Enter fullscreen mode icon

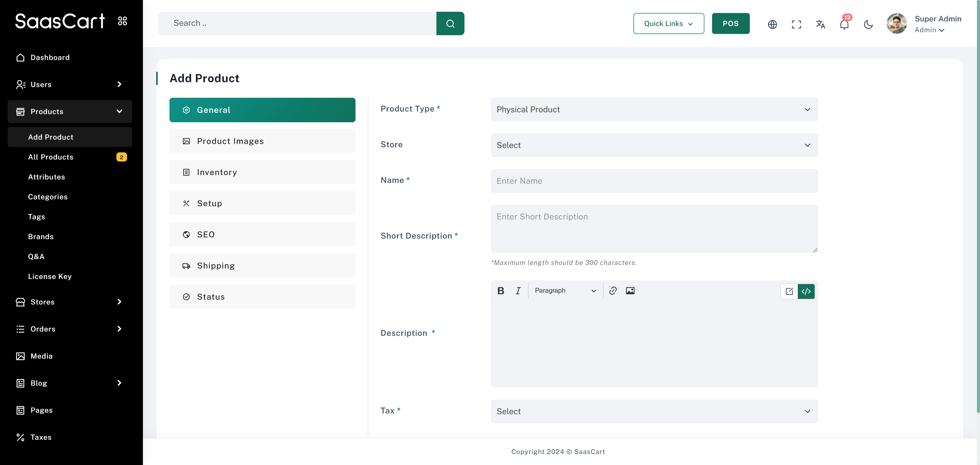(796, 24)
